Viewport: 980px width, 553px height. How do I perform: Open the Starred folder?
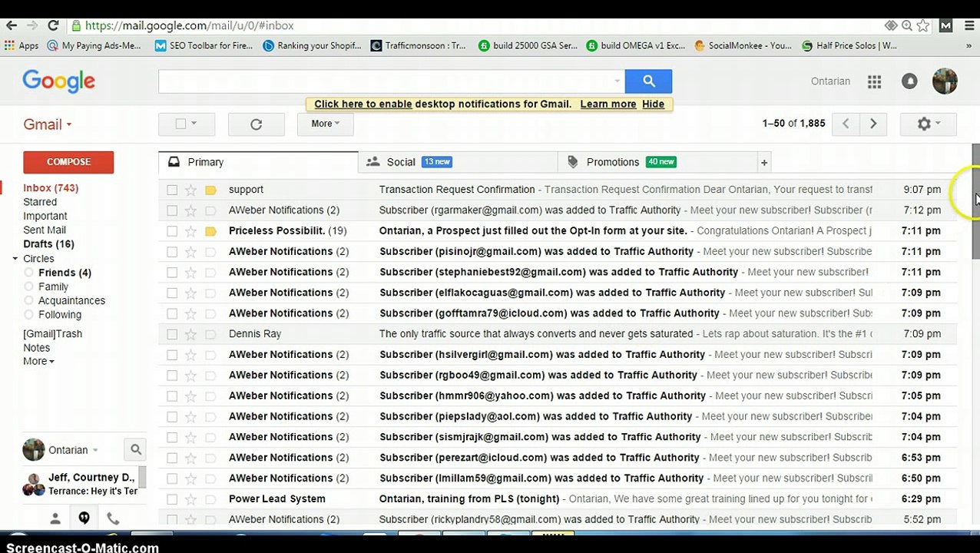(x=40, y=202)
